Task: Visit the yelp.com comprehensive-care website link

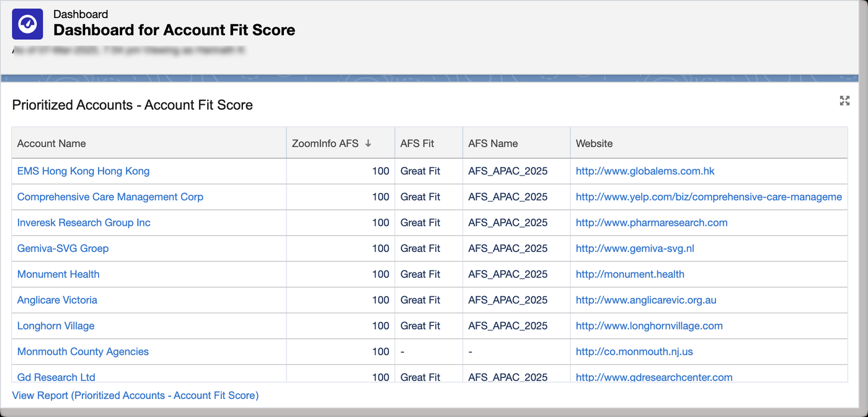Action: (709, 197)
